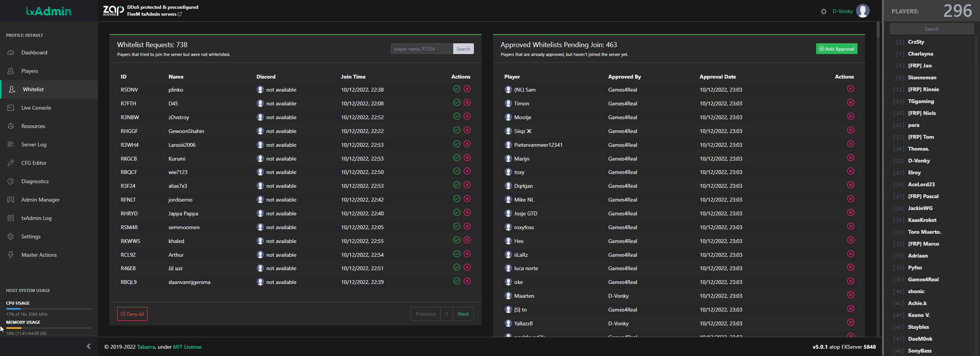Approve whitelist request for Arthur
The width and height of the screenshot is (980, 356).
[456, 254]
